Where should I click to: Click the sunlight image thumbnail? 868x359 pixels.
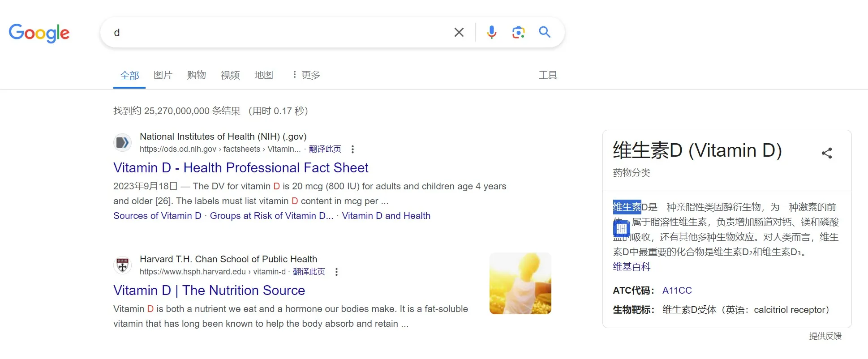click(520, 283)
